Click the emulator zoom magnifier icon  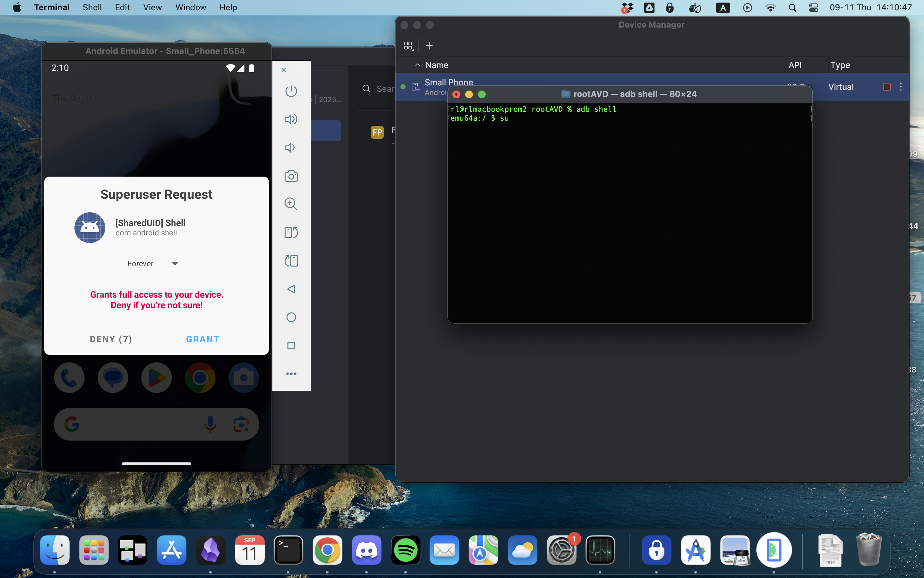coord(291,204)
